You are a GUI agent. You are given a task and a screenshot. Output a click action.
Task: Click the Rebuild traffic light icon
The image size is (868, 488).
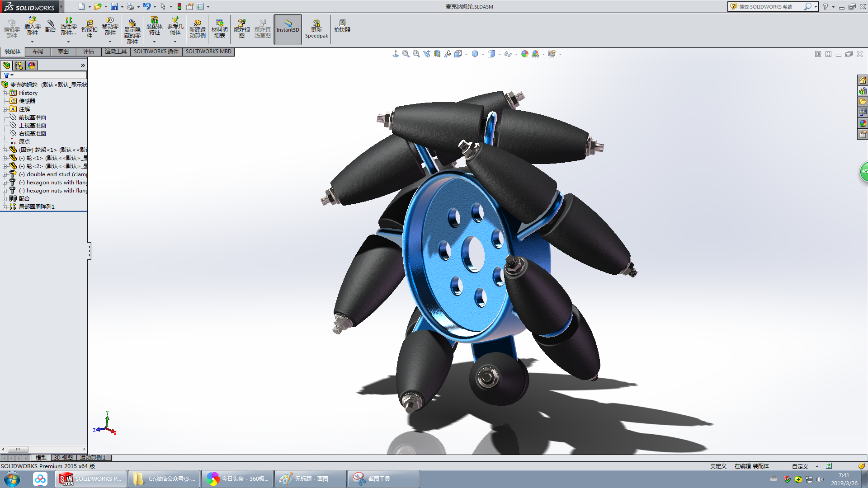click(179, 6)
